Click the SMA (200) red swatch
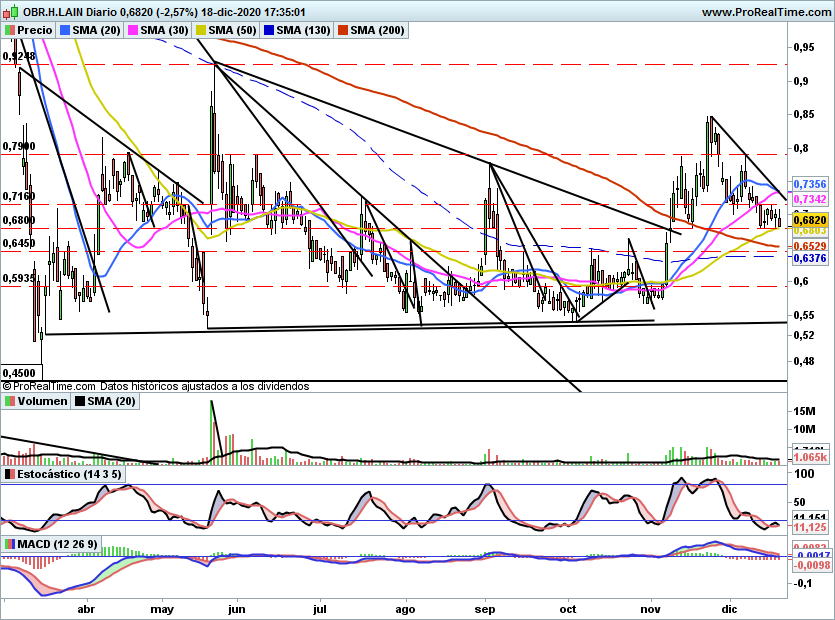The width and height of the screenshot is (835, 620). (x=343, y=30)
